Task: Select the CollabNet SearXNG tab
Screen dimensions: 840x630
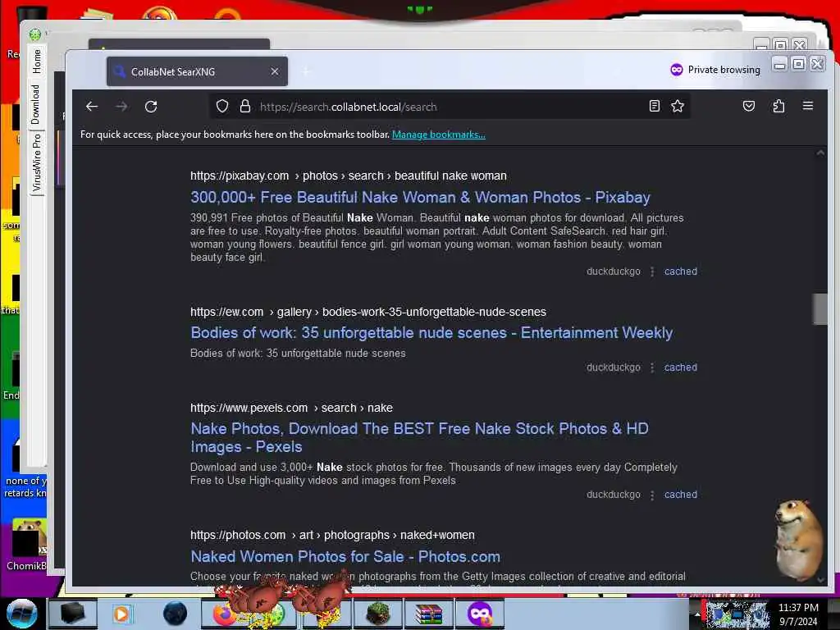Action: click(197, 71)
